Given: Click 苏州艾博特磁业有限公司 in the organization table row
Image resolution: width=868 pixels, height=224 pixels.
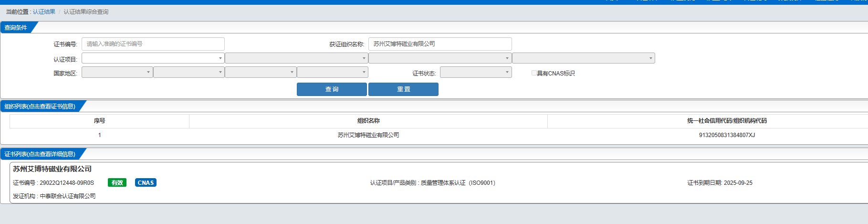Looking at the screenshot, I should pos(368,135).
